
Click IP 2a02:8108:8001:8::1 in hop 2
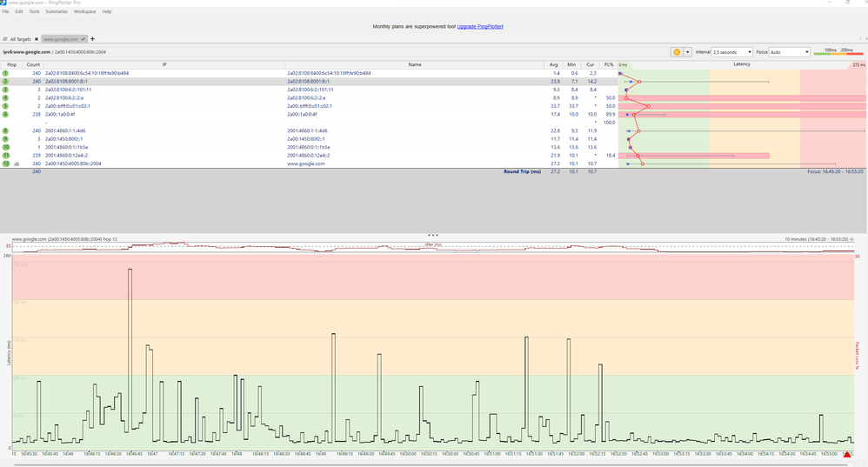(66, 82)
